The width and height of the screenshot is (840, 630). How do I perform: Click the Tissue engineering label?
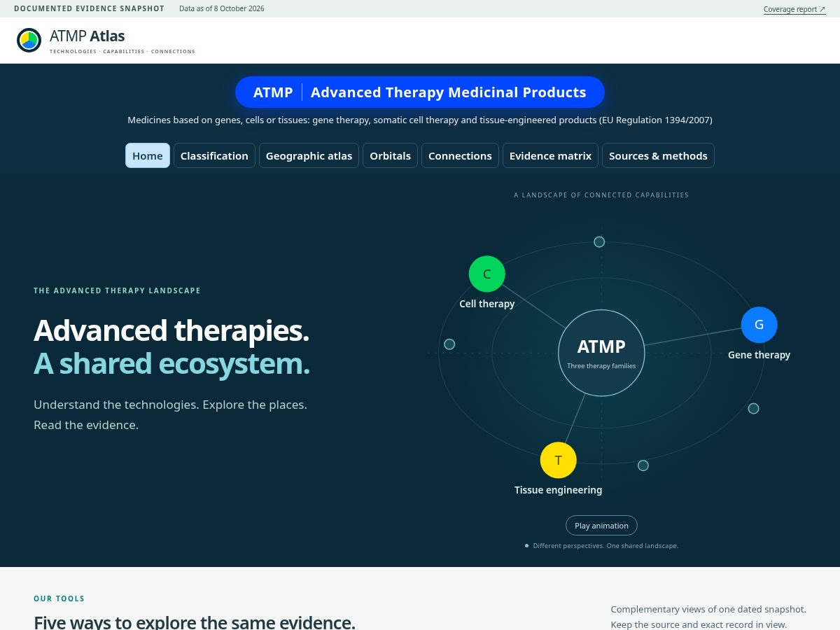point(558,490)
